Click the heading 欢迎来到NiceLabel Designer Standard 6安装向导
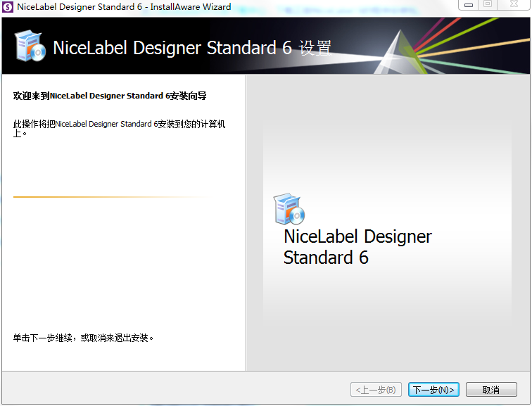This screenshot has width=532, height=406. (x=110, y=96)
